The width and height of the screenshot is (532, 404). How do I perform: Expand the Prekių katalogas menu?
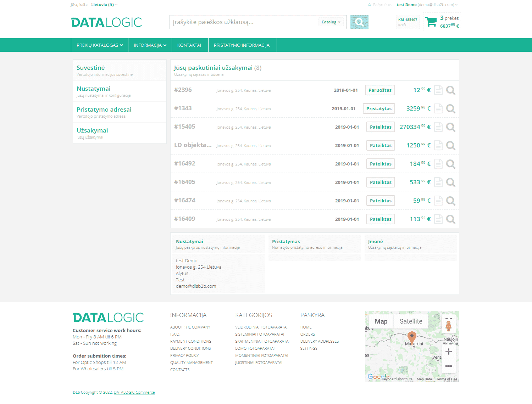pyautogui.click(x=100, y=45)
